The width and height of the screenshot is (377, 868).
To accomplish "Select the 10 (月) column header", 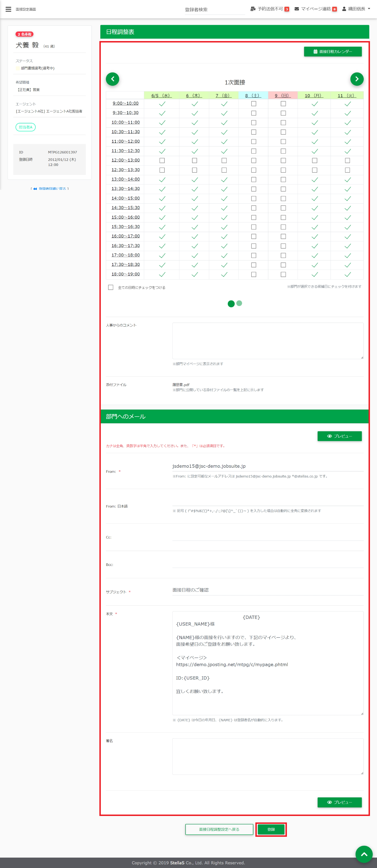I will point(314,96).
